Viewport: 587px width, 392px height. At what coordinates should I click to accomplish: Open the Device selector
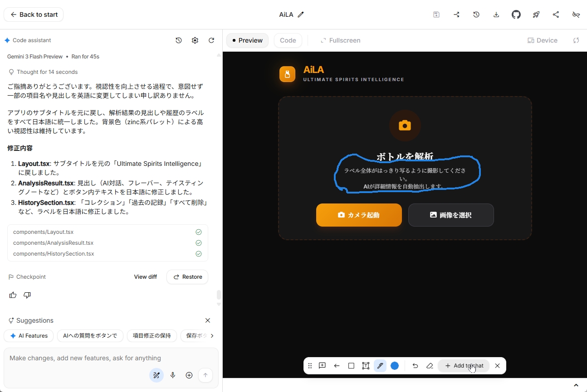tap(543, 40)
